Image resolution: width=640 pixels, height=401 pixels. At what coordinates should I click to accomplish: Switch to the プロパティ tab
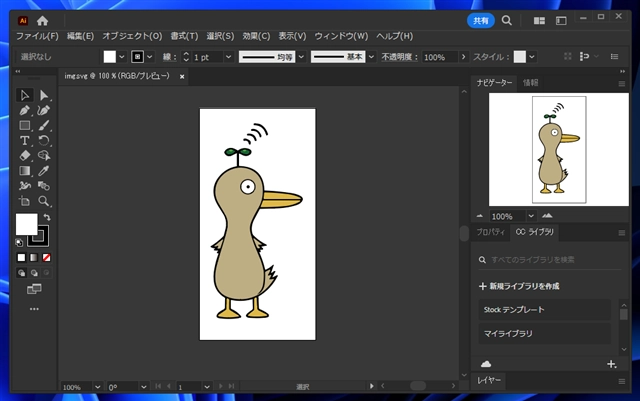click(x=490, y=232)
